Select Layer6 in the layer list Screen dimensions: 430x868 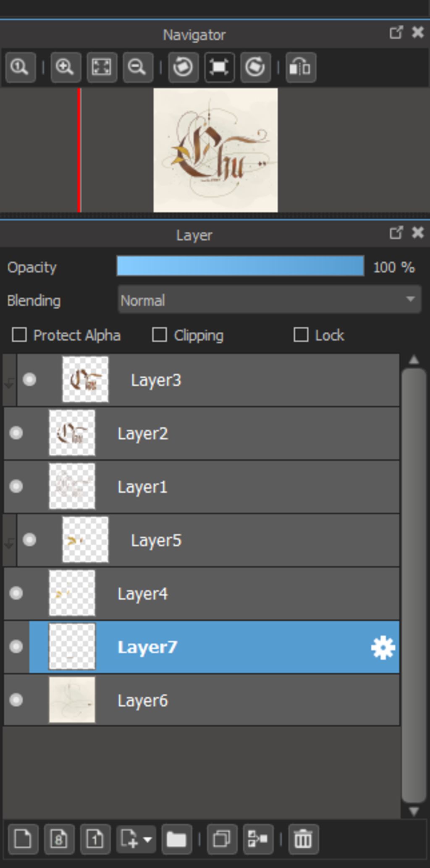click(x=202, y=700)
